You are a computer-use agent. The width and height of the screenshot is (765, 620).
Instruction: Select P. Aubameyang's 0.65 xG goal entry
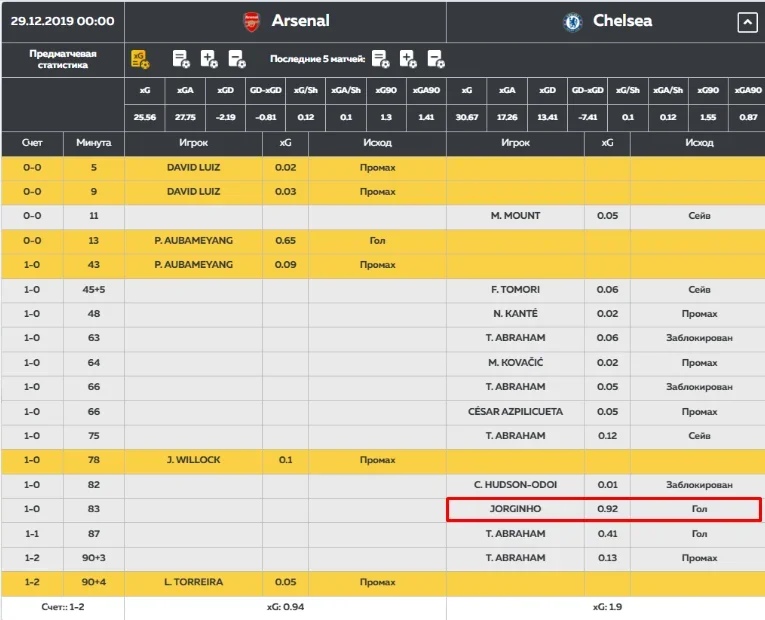click(x=285, y=241)
